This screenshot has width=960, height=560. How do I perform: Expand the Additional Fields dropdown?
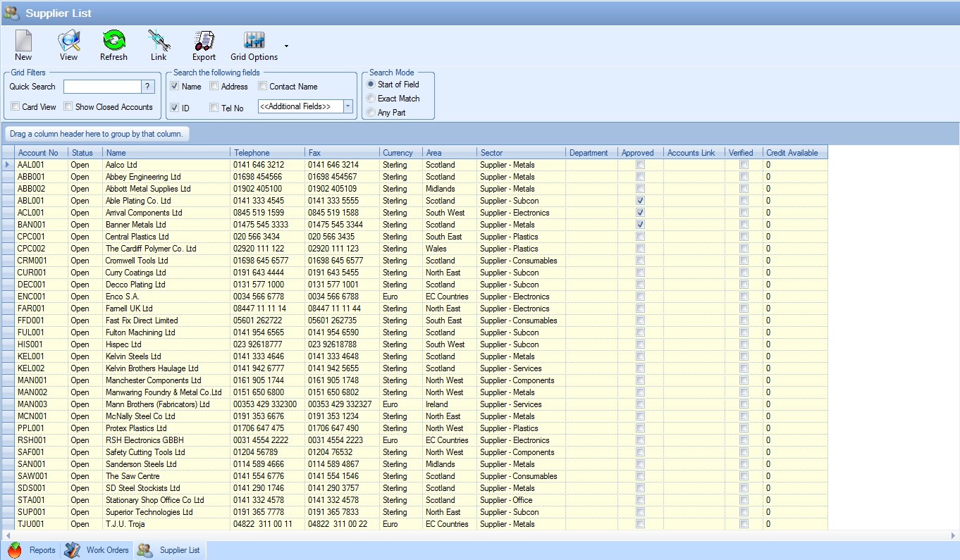coord(347,106)
